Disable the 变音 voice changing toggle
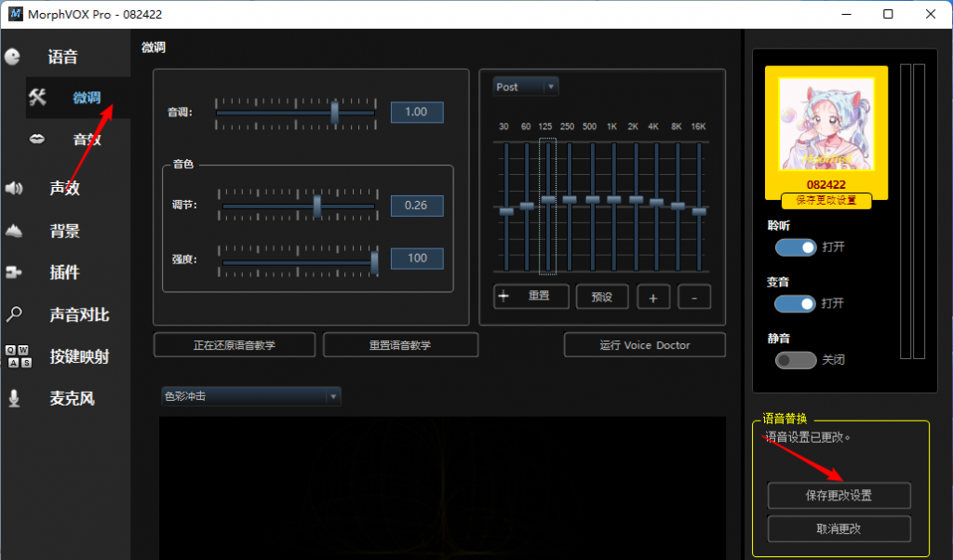The width and height of the screenshot is (953, 560). click(x=795, y=304)
